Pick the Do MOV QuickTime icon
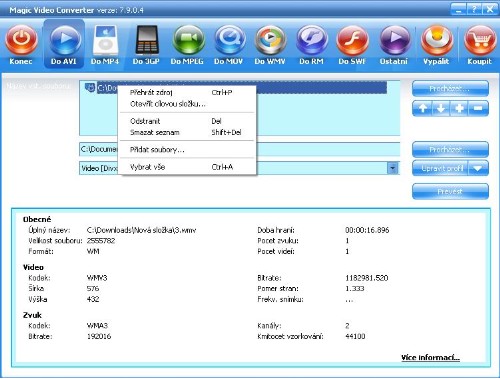Image resolution: width=500 pixels, height=379 pixels. click(230, 40)
